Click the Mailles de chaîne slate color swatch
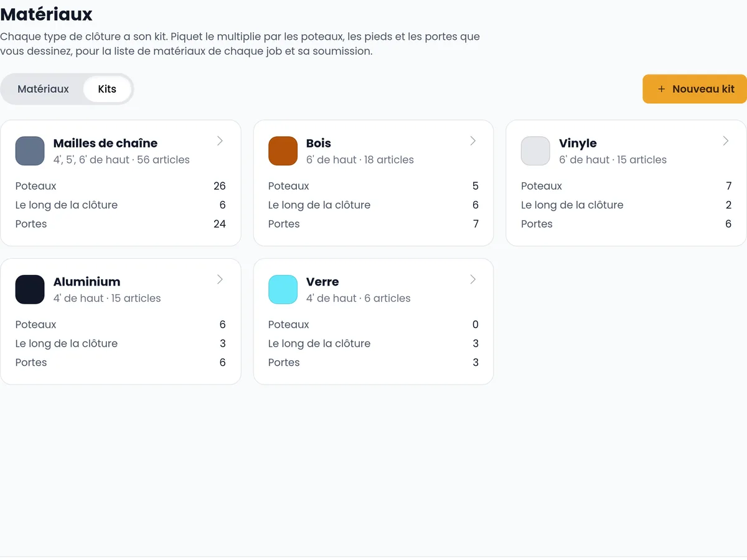 [30, 151]
